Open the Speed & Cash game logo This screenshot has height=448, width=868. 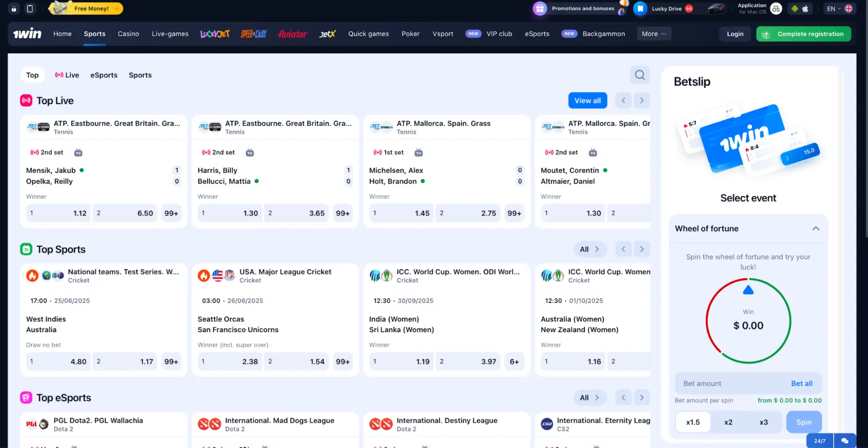pos(254,34)
